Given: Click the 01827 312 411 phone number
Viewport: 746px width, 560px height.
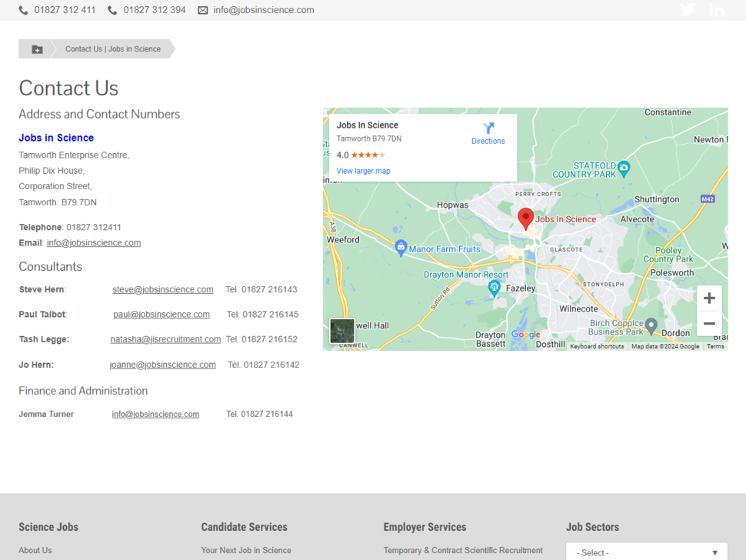Looking at the screenshot, I should tap(65, 10).
